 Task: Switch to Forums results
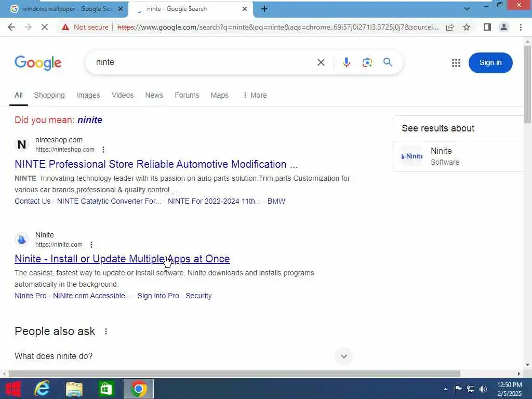[187, 96]
